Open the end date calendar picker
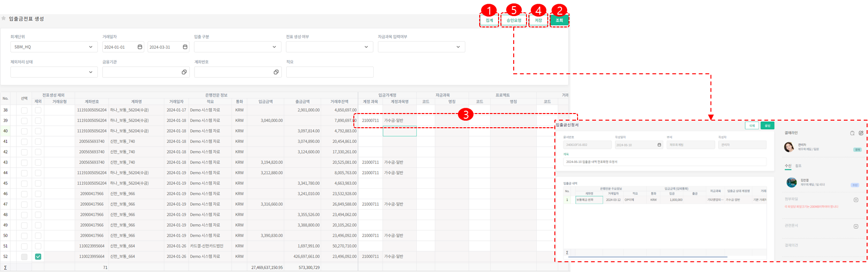Image resolution: width=868 pixels, height=272 pixels. pos(185,47)
